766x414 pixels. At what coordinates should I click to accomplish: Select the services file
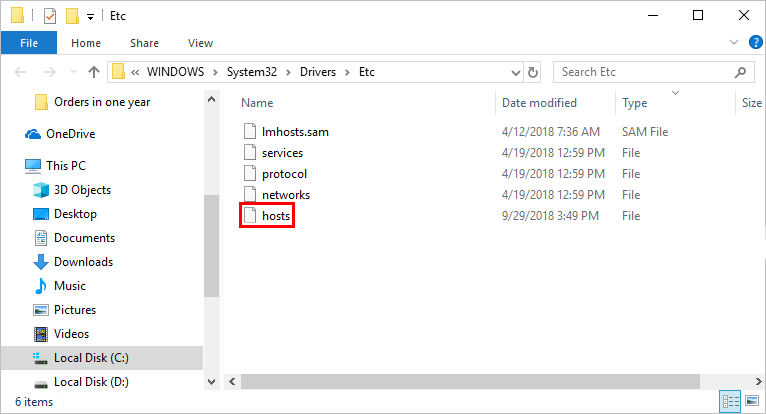tap(282, 153)
